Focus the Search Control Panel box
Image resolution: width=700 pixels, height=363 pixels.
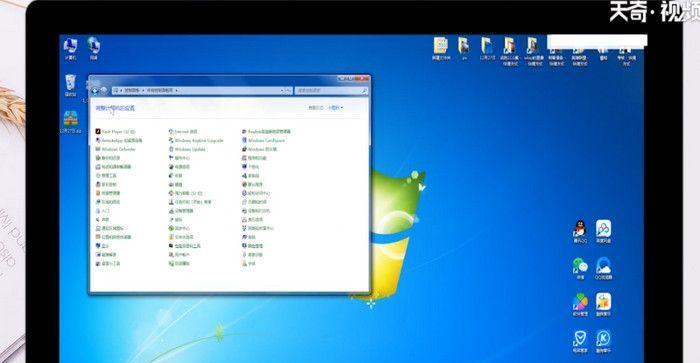(x=331, y=91)
